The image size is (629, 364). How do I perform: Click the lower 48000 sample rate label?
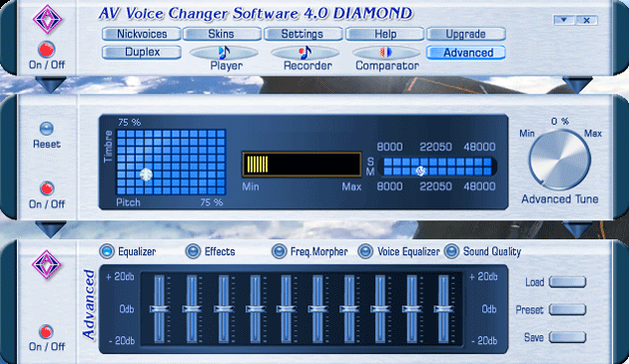point(479,186)
